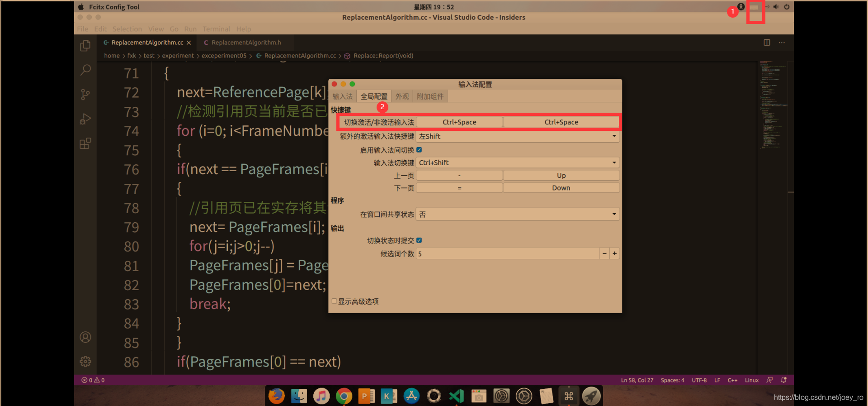Expand 额外的激活输入法快捷键 dropdown showing 左Shift
The width and height of the screenshot is (868, 406).
(518, 136)
